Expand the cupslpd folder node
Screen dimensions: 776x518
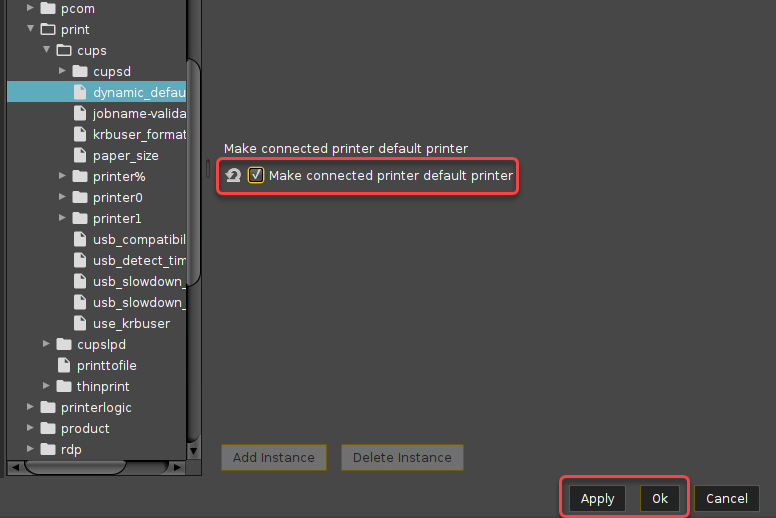coord(47,344)
